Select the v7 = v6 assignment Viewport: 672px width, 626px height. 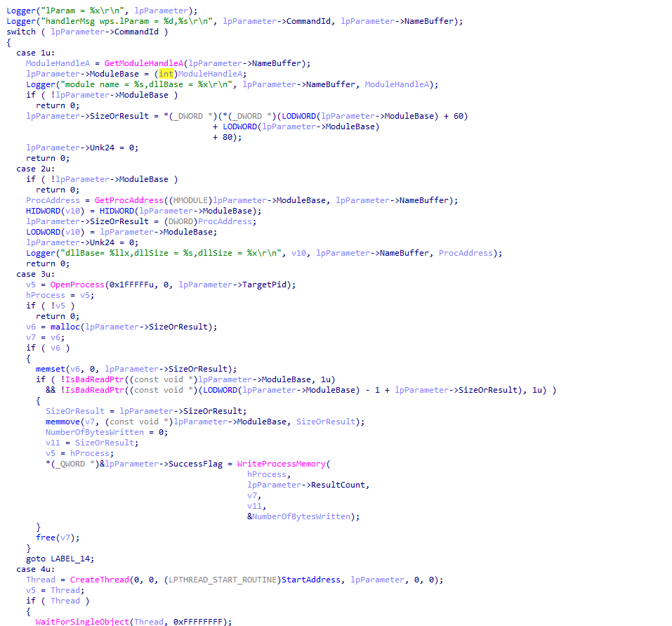click(46, 337)
